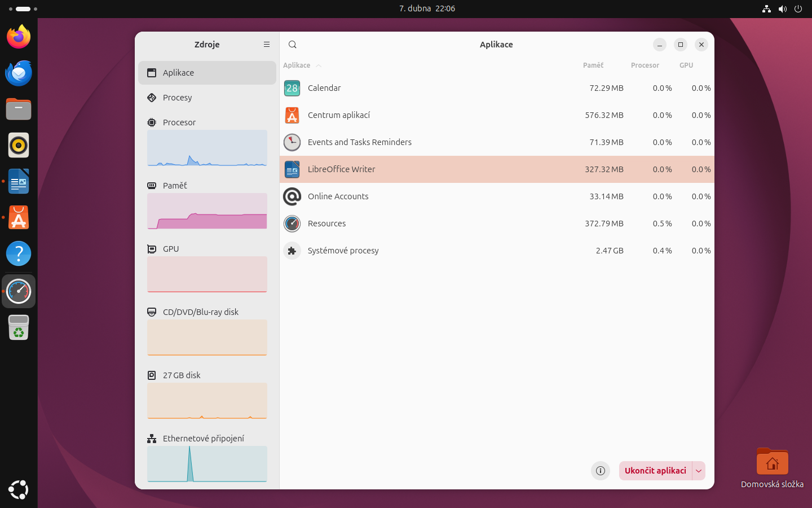
Task: Open Thunderbird mail from the dock
Action: click(x=19, y=73)
